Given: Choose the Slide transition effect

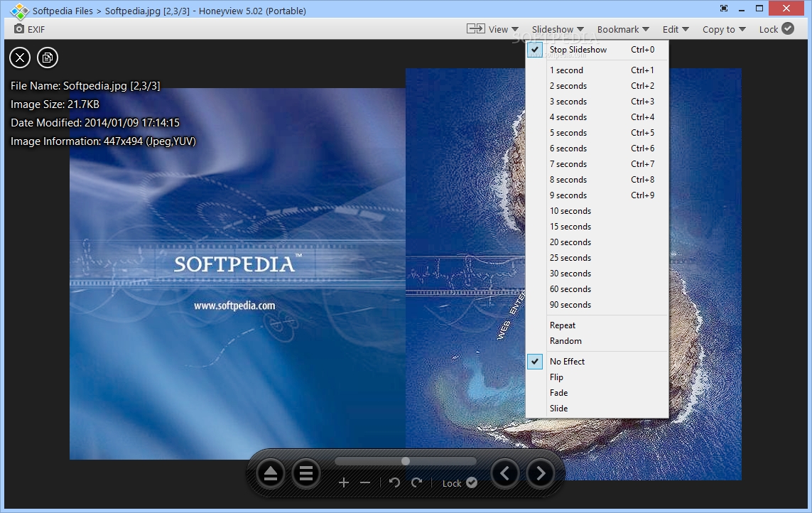Looking at the screenshot, I should (597, 409).
